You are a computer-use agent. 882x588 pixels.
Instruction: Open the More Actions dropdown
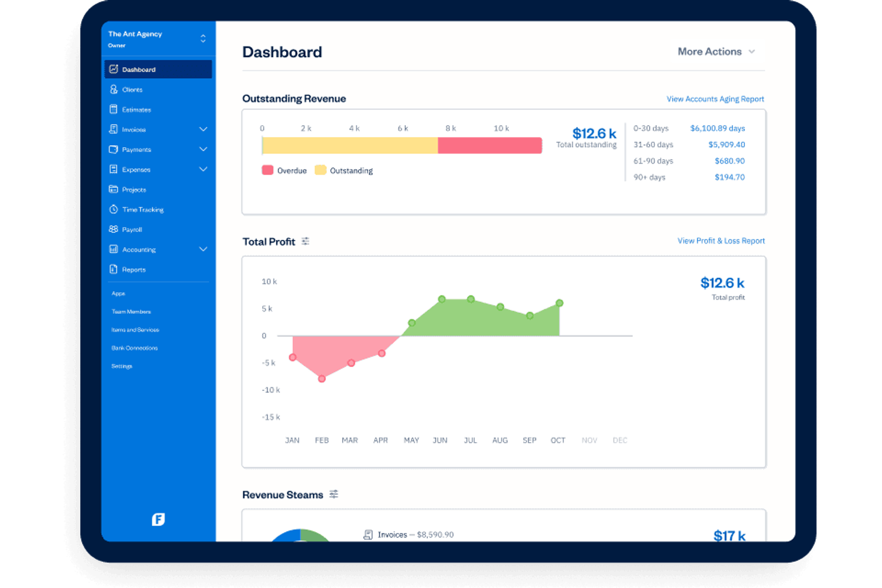[x=716, y=51]
